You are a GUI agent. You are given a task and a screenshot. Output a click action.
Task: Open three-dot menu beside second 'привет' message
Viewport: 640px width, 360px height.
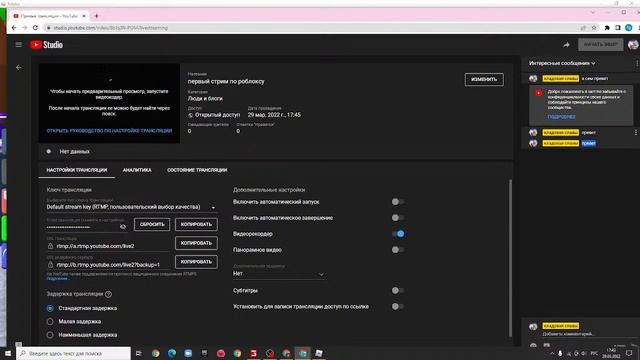tap(636, 132)
